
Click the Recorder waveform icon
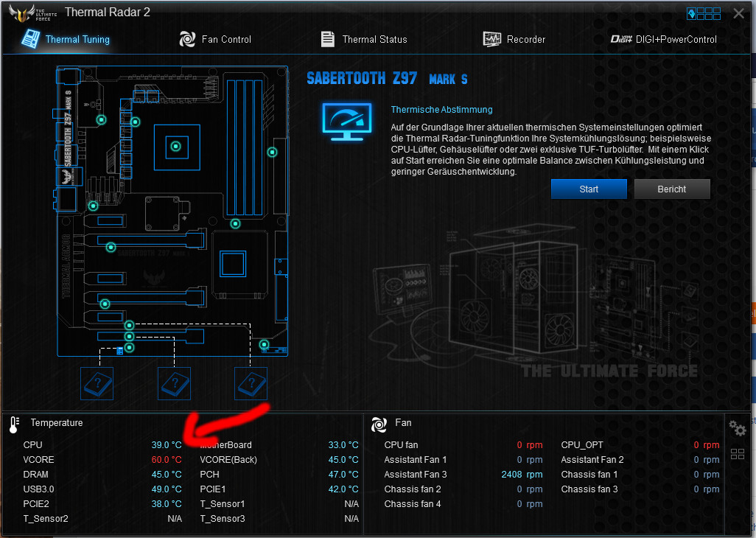[x=492, y=39]
